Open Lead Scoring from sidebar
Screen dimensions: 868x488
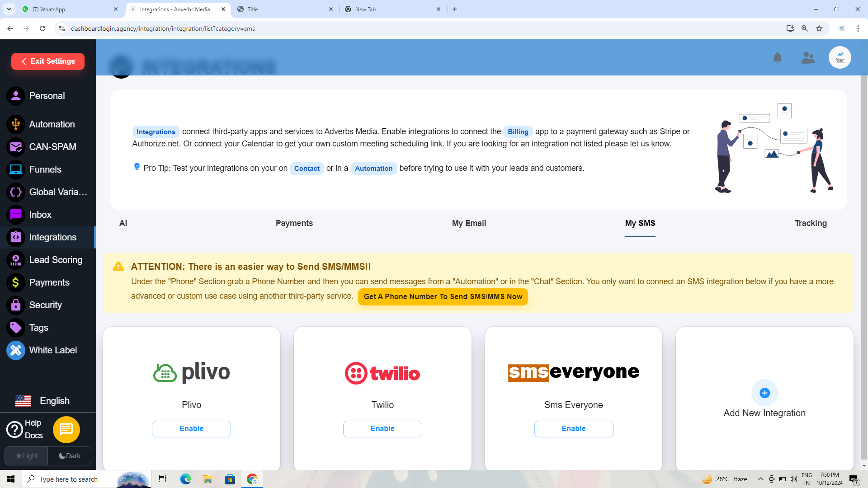click(56, 260)
